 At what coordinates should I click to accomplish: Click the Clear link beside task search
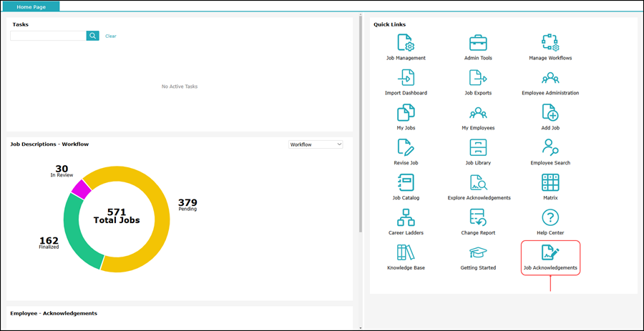110,36
